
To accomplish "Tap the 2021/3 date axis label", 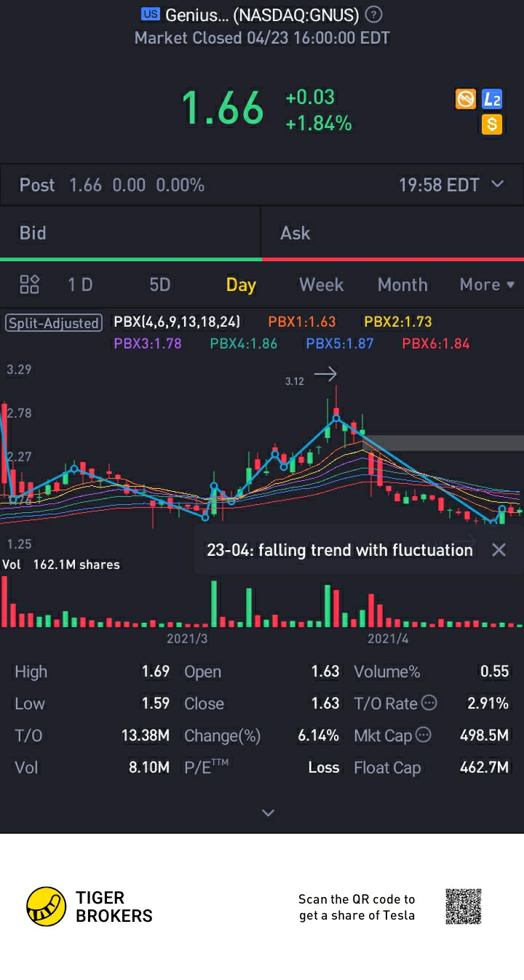I will point(187,639).
